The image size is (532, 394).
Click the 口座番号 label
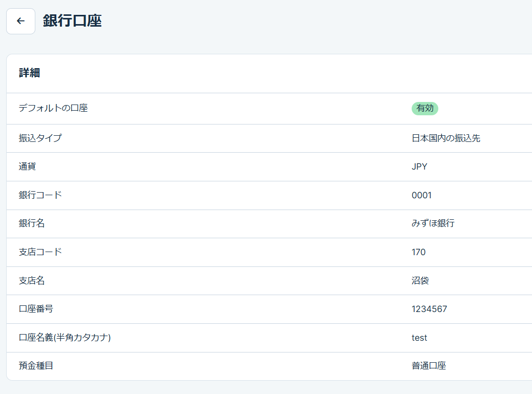click(x=36, y=309)
